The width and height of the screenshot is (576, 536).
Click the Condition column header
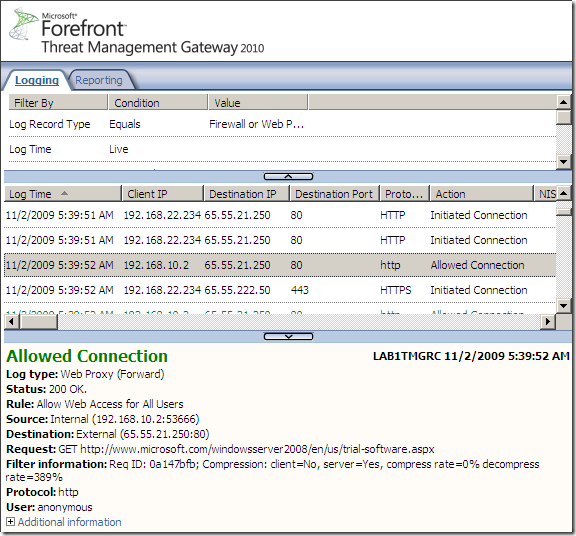(x=158, y=102)
